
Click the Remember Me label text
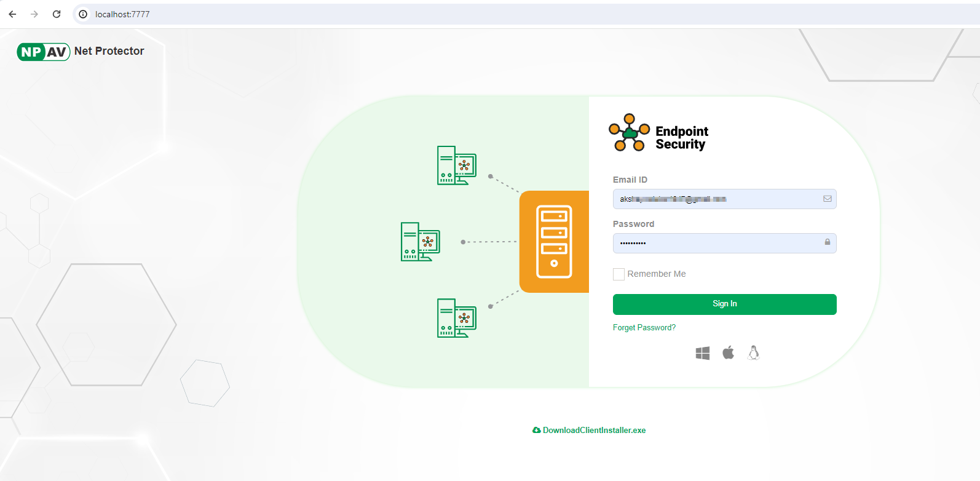657,274
